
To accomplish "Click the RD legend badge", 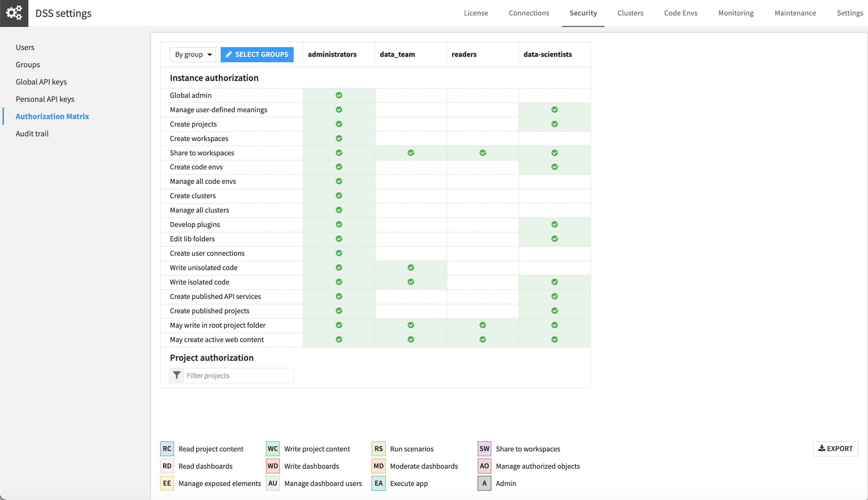I will pos(167,466).
